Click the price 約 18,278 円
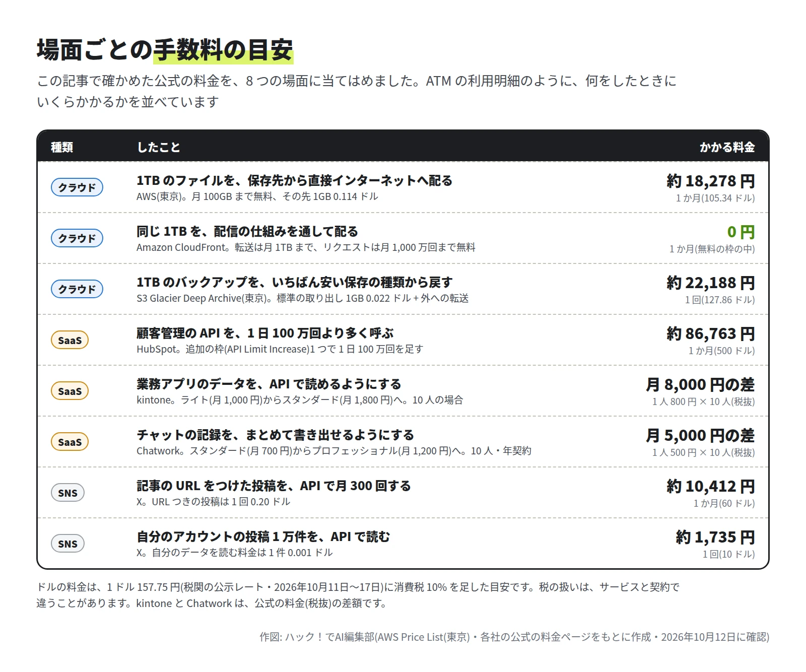Viewport: 806px width, 672px height. [710, 181]
